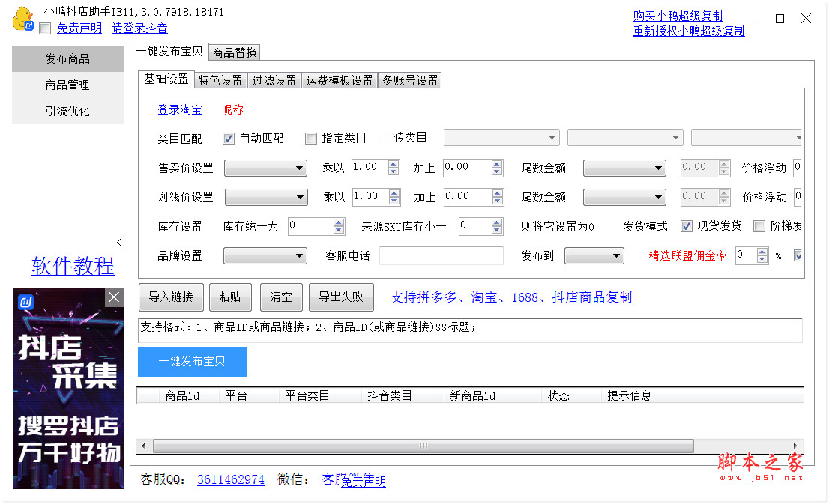829x504 pixels.
Task: Increase 精选联盟佣金率 using its up arrow
Action: pos(764,251)
